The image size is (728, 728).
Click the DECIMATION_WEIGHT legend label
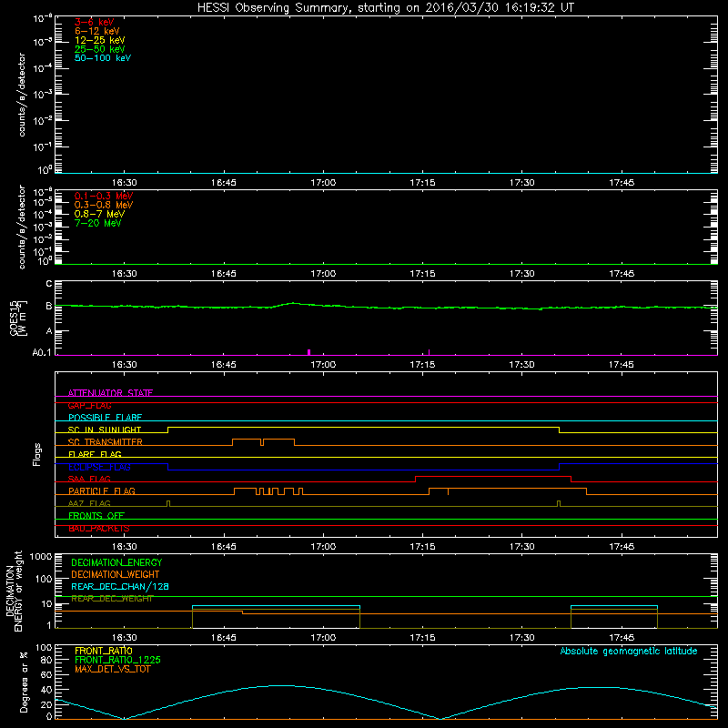pyautogui.click(x=116, y=575)
